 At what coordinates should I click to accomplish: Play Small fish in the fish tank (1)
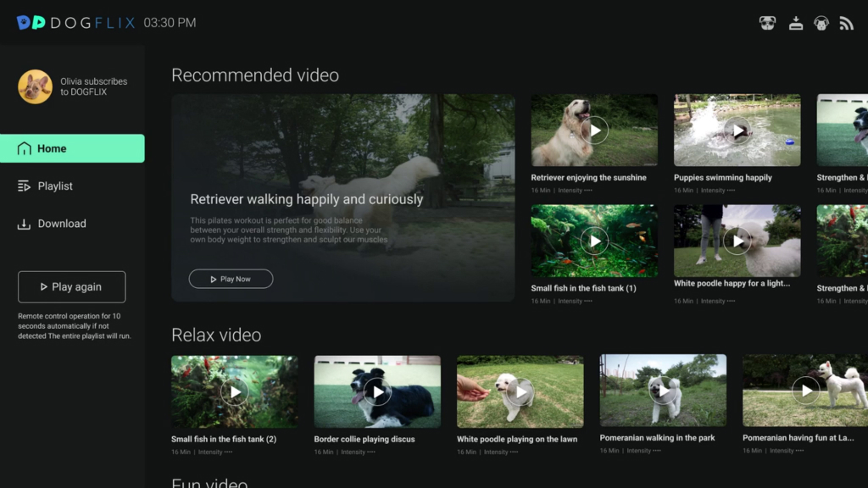594,241
